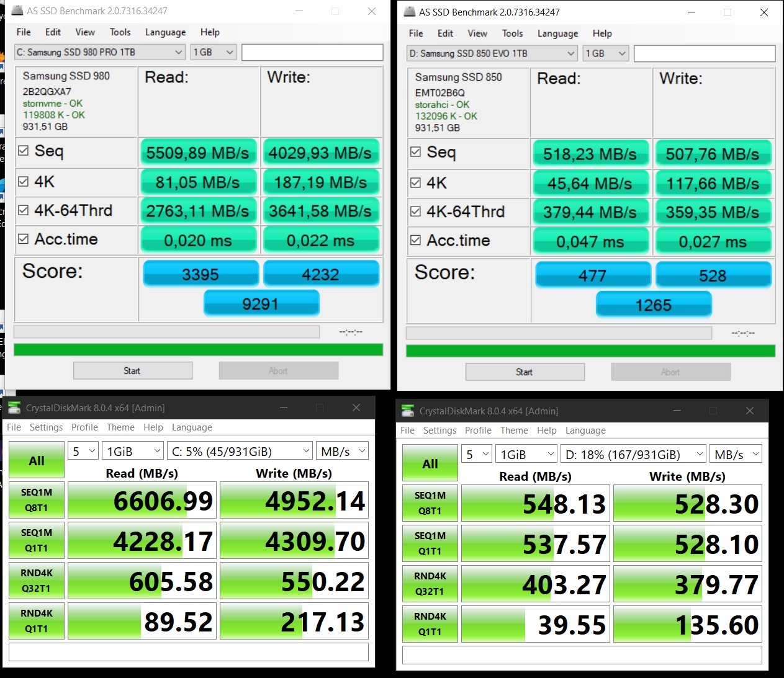Run RND4K Q32T1 test in C: CrystalDiskMark

coord(37,581)
